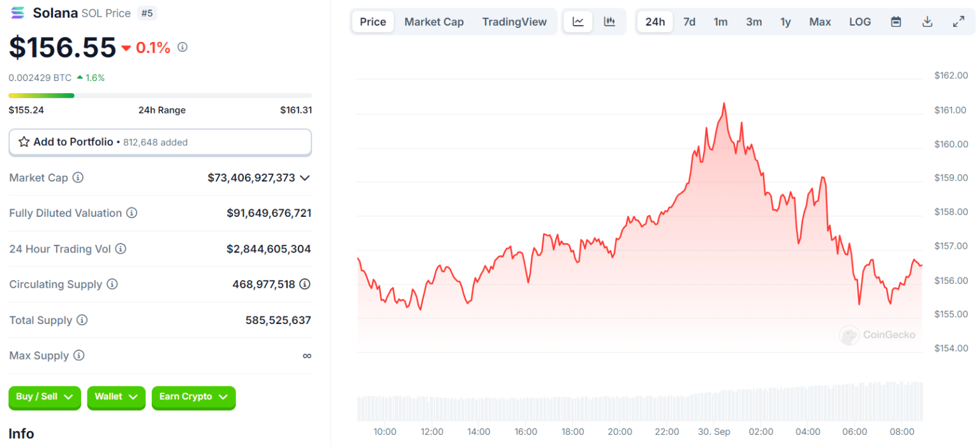Open the Max Supply info icon
Viewport: 980px width, 447px height.
[x=78, y=356]
